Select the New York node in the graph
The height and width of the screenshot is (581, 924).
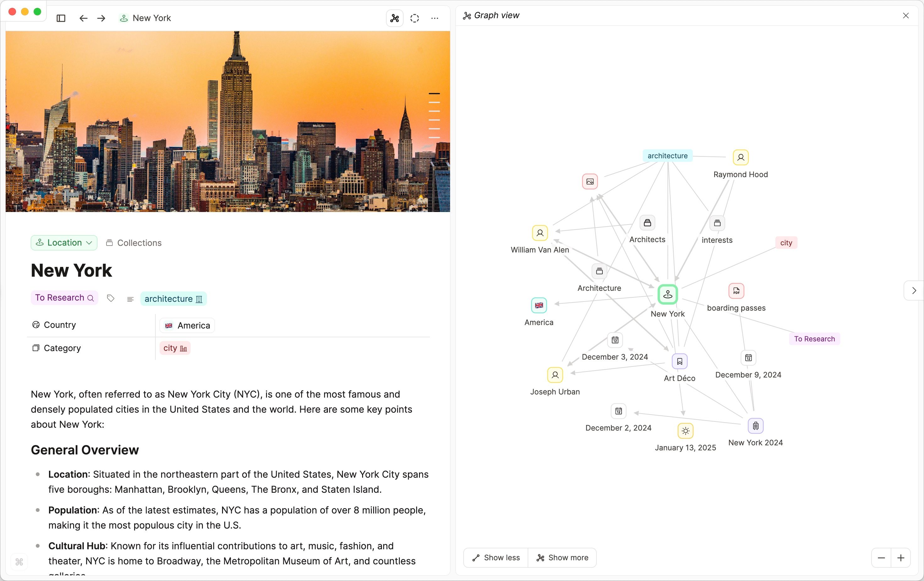click(x=668, y=294)
